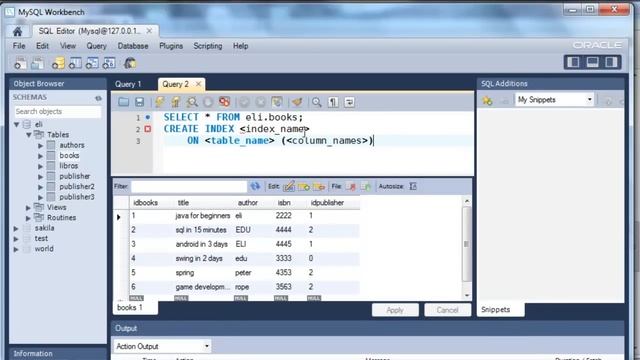Collapse the eli schema
The width and height of the screenshot is (640, 360).
[17, 124]
